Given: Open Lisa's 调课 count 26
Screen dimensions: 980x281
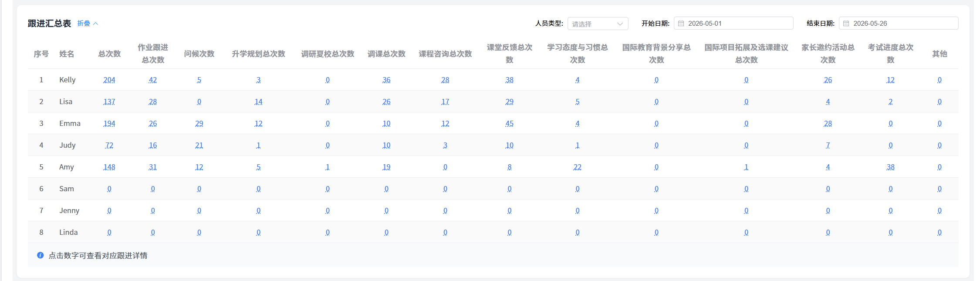Looking at the screenshot, I should 386,102.
